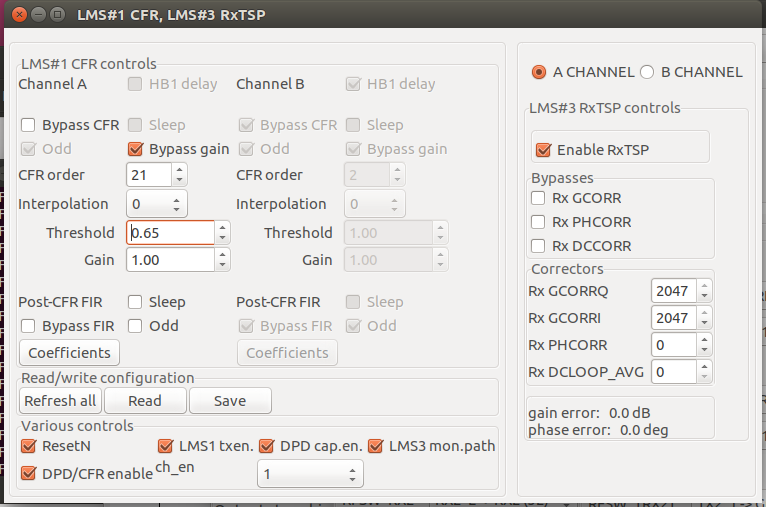Screen dimensions: 766x507
Task: Select the A CHANNEL radio button
Action: click(x=539, y=72)
